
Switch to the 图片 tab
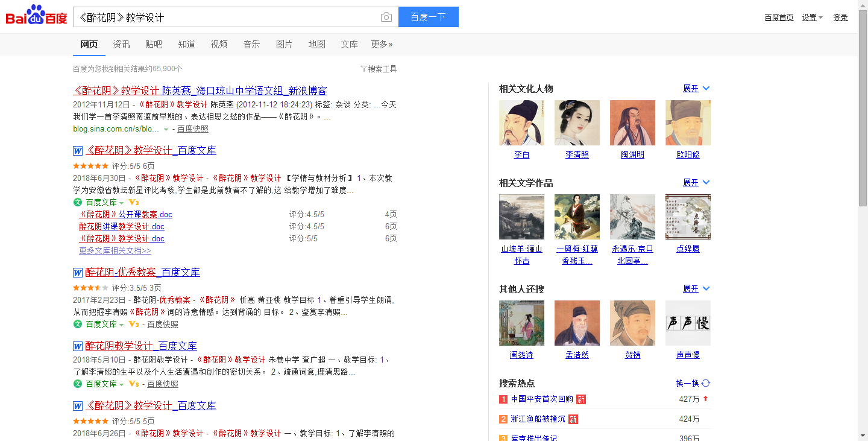click(x=284, y=44)
